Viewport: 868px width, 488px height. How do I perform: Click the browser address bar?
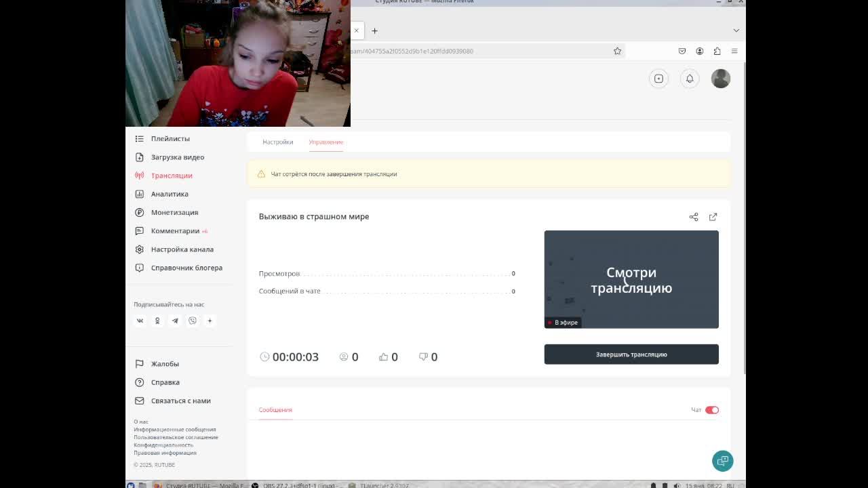coord(488,51)
